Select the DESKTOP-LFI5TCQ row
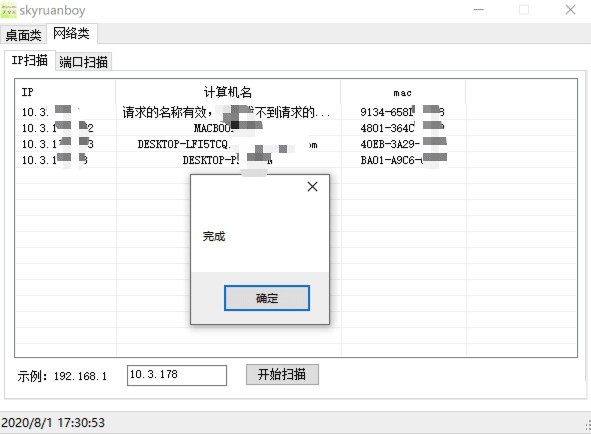 (296, 144)
